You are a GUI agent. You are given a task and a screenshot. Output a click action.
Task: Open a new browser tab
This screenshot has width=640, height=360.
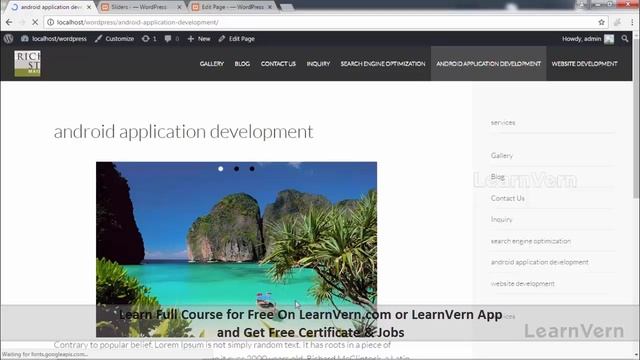[x=287, y=7]
